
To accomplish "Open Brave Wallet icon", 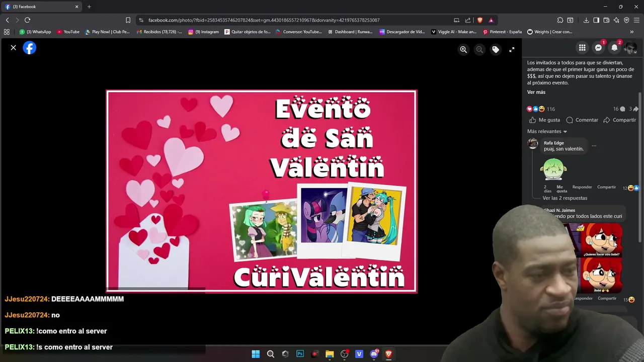I will tap(606, 20).
